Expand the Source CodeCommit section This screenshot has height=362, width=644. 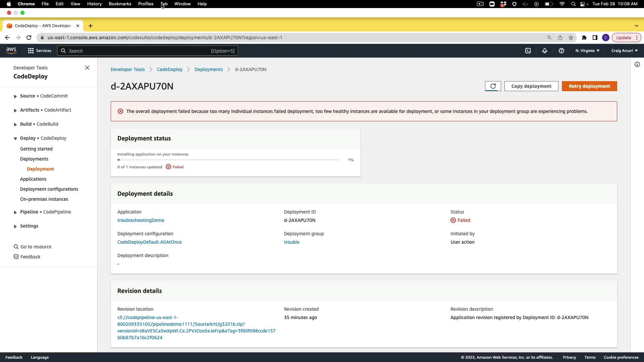(x=15, y=96)
